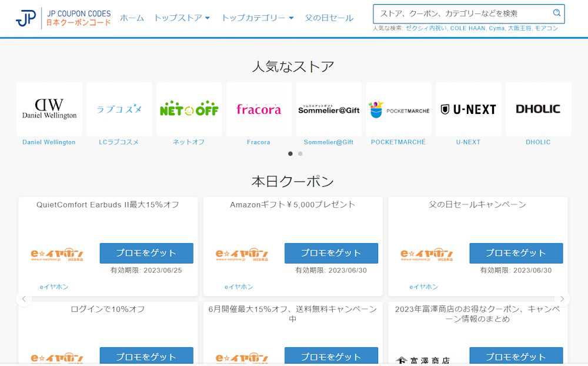Click eイヤホン link under Amazonギフト coupon

point(239,287)
